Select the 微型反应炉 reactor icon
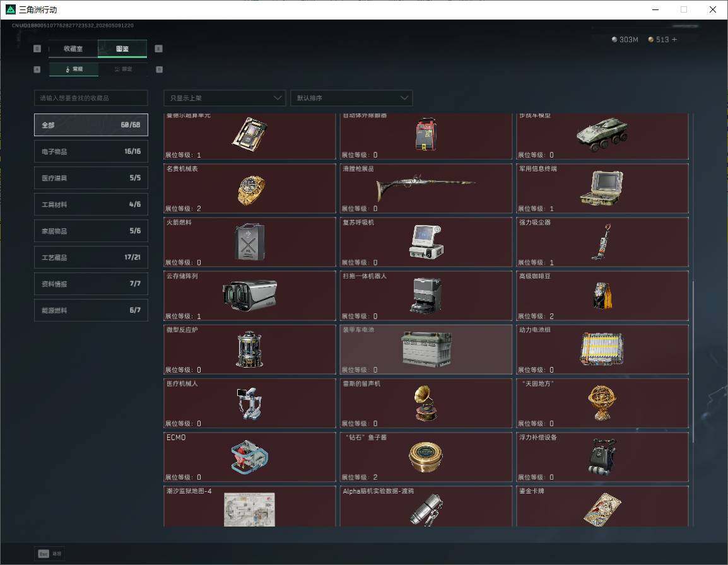The width and height of the screenshot is (728, 565). click(249, 349)
